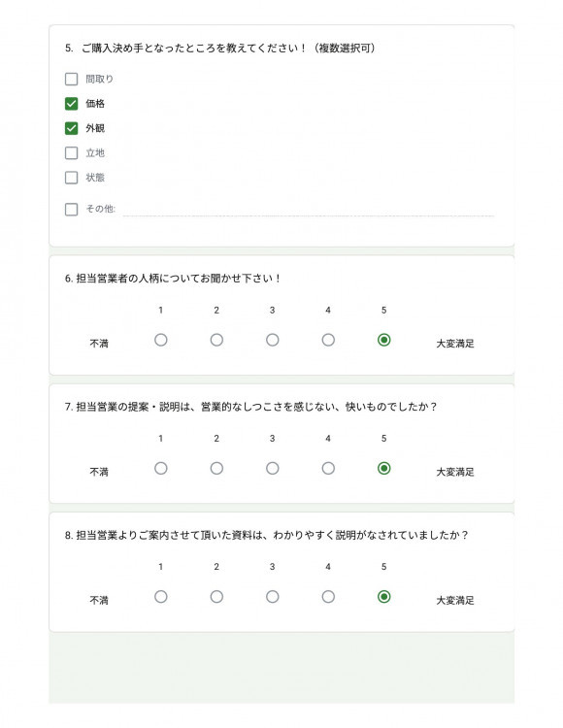Check the 間取り checkbox
Viewport: 563px width, 728px height.
[x=71, y=79]
